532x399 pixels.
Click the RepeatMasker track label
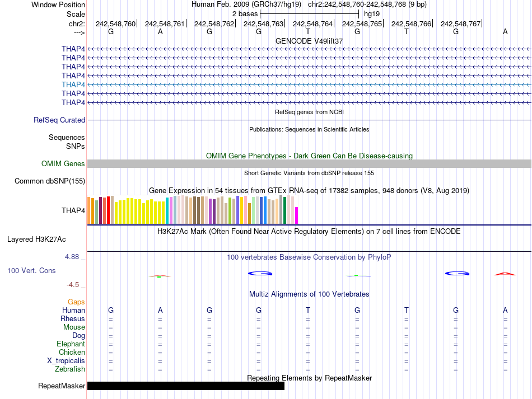tap(62, 386)
